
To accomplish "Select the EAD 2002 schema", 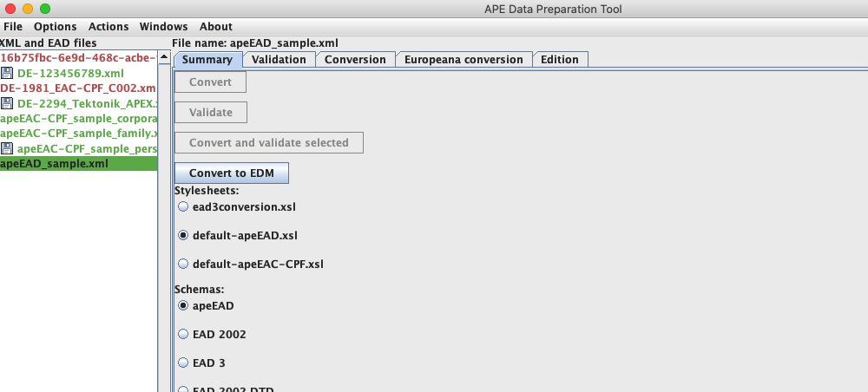I will (182, 334).
